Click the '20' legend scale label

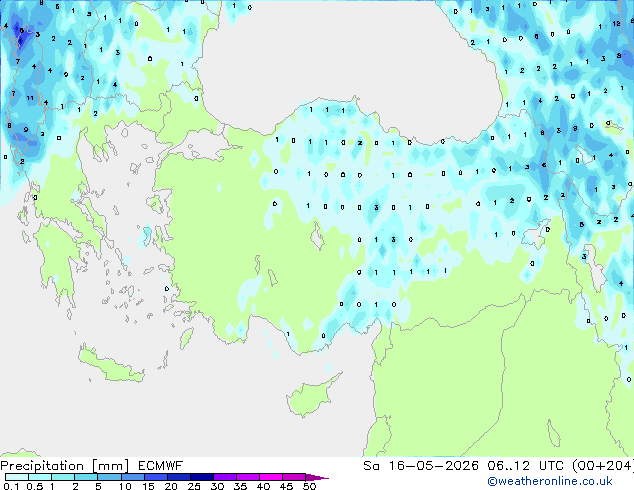point(171,486)
